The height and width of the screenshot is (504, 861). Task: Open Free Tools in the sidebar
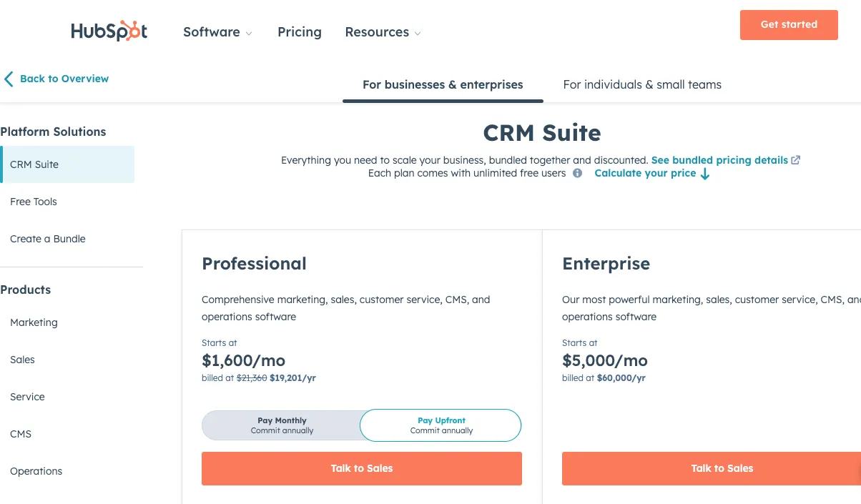34,202
